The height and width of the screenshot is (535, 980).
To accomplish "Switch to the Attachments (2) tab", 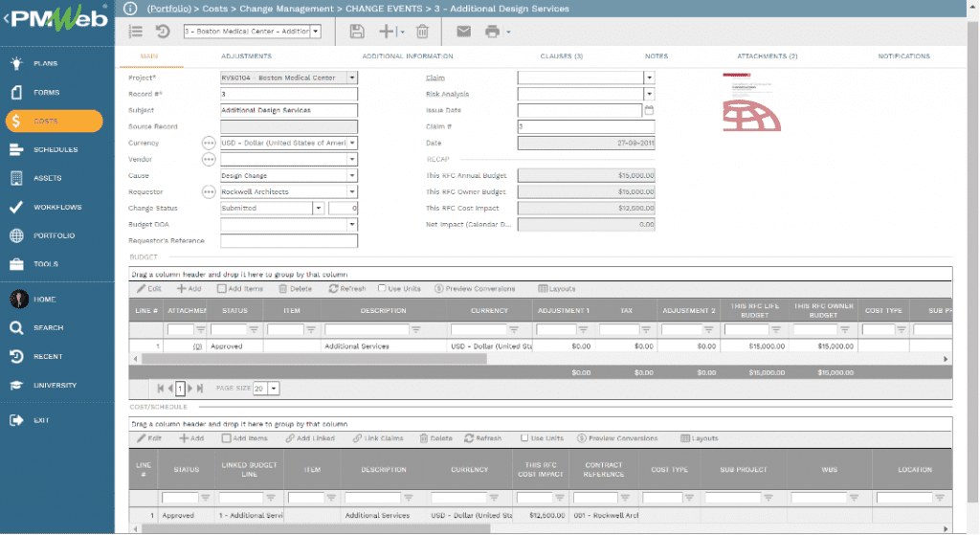I will (x=767, y=56).
